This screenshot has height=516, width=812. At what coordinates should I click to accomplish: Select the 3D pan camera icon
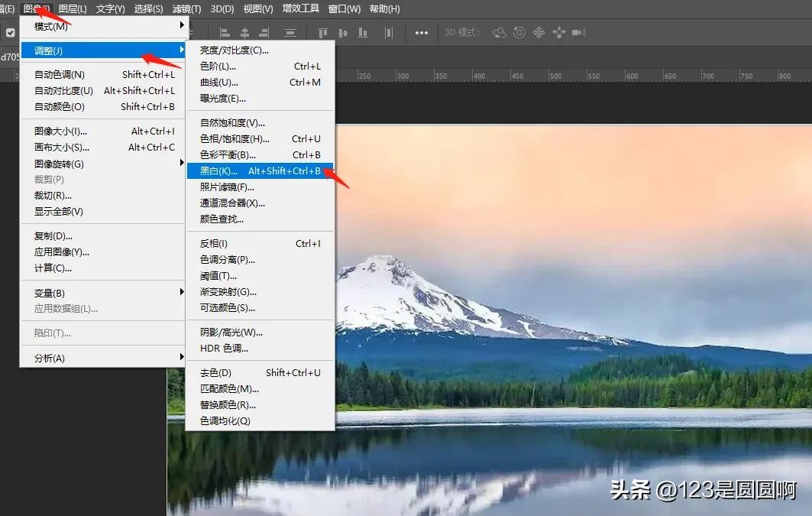[x=539, y=33]
